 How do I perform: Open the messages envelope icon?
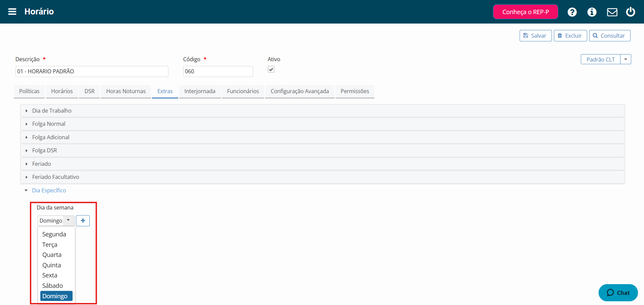tap(612, 12)
